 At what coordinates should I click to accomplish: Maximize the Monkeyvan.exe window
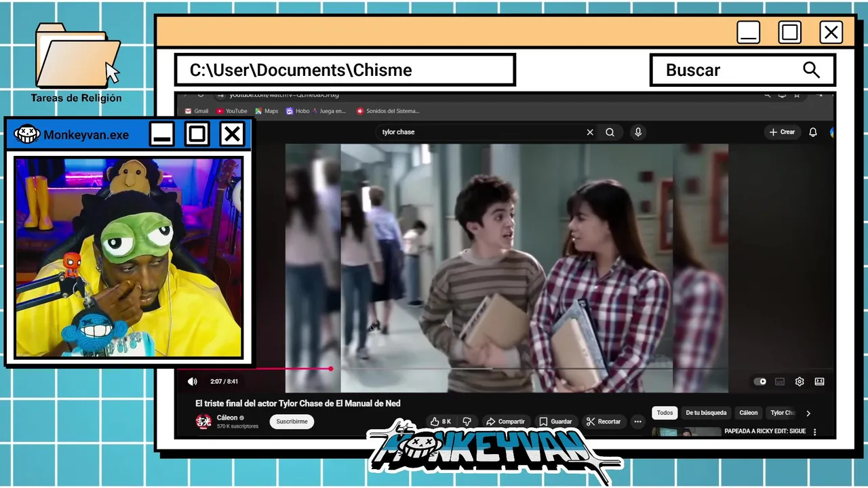click(197, 134)
